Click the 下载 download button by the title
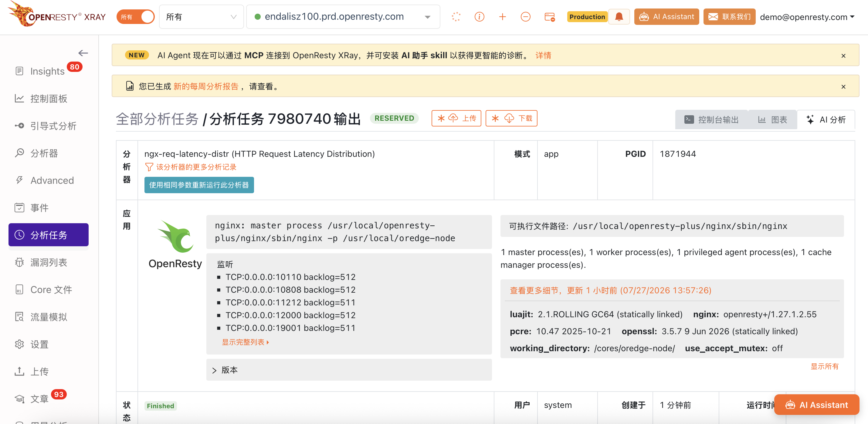868x424 pixels. 511,118
